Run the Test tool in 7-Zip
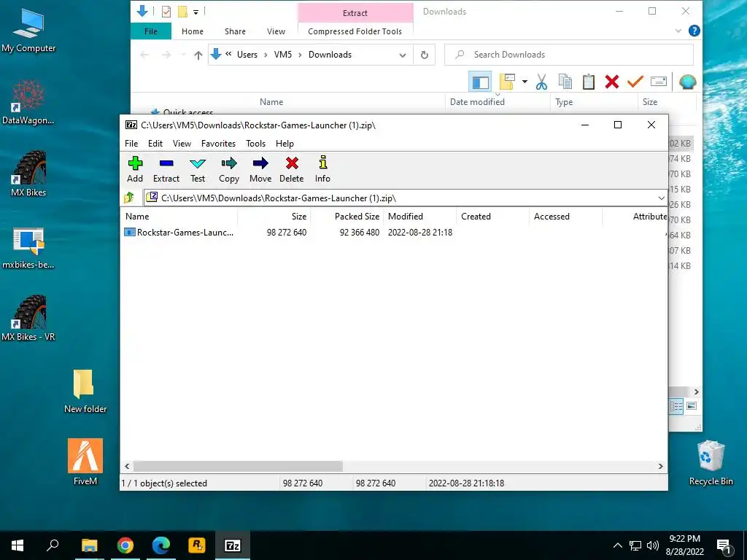 click(198, 169)
